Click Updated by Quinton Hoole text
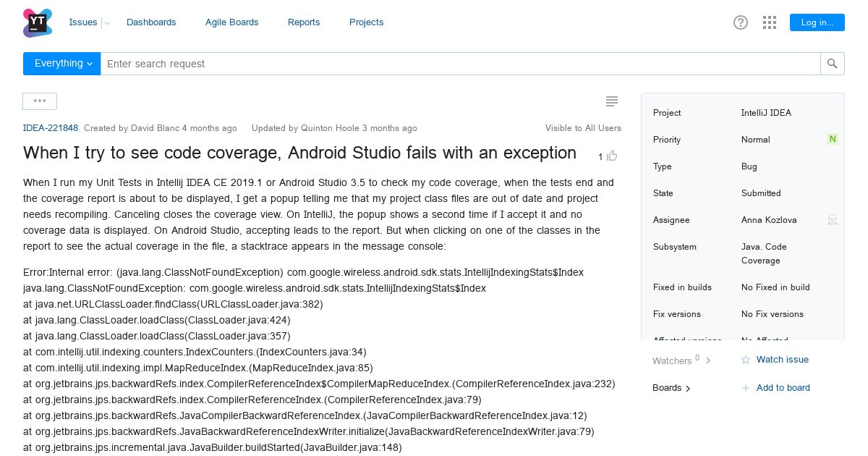 pos(334,128)
